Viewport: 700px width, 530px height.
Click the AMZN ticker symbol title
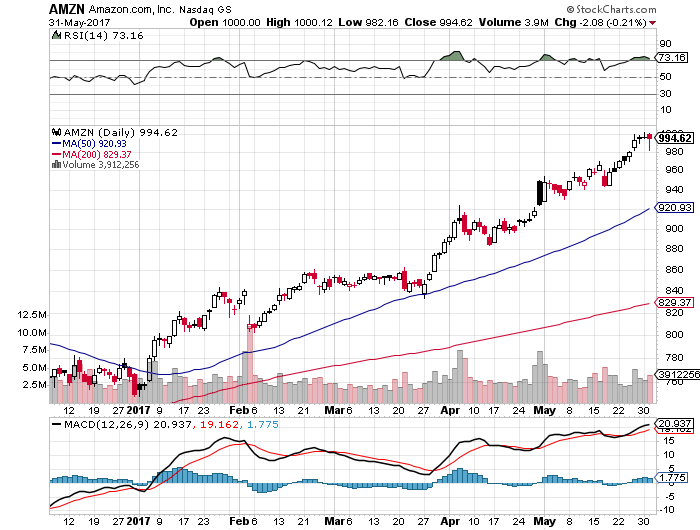pyautogui.click(x=72, y=8)
